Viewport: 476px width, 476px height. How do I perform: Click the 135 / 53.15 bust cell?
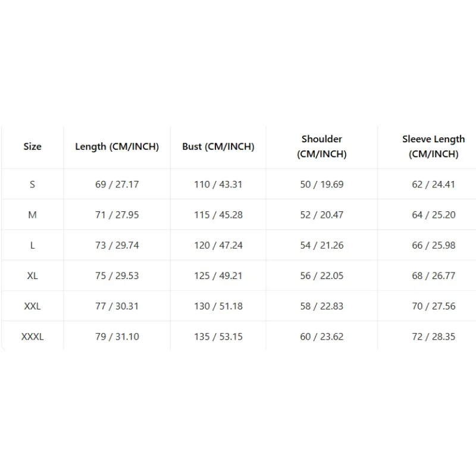tap(218, 337)
